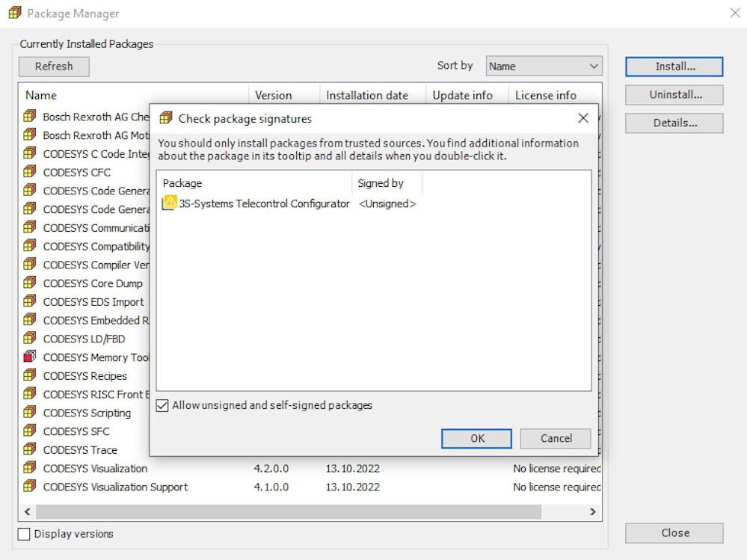Click the CODESYS Compatibility package icon
This screenshot has width=747, height=560.
coord(30,246)
